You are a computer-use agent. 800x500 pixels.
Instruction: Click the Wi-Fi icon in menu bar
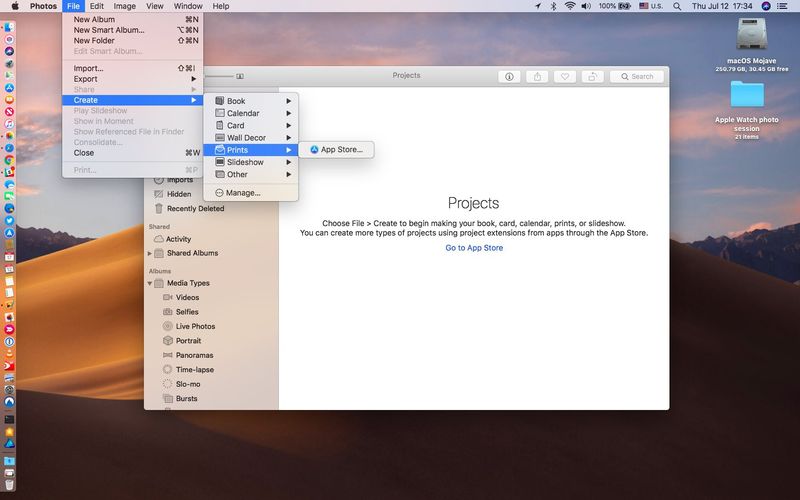pyautogui.click(x=570, y=6)
